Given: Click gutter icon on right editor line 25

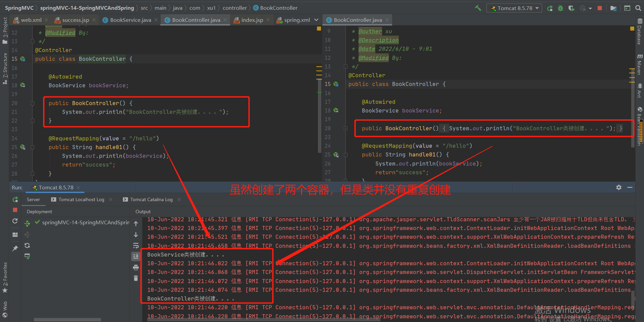Looking at the screenshot, I should tap(336, 155).
